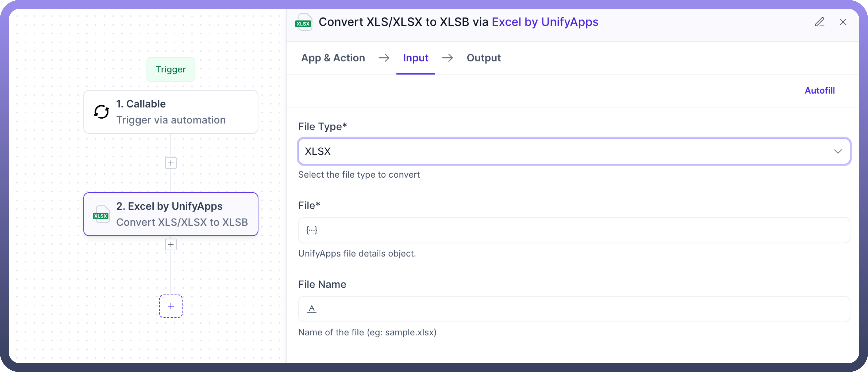
Task: Click the pencil edit icon in header
Action: pos(820,22)
